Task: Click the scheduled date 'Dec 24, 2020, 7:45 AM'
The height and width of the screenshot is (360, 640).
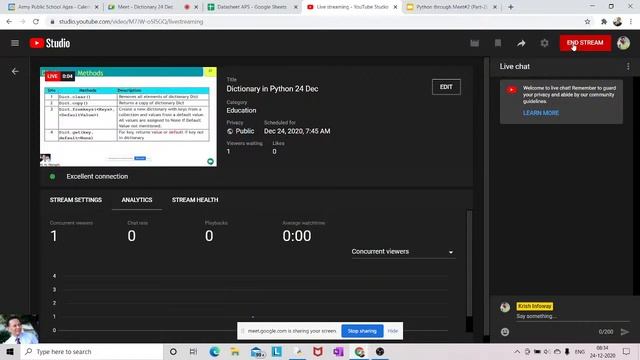Action: click(297, 131)
